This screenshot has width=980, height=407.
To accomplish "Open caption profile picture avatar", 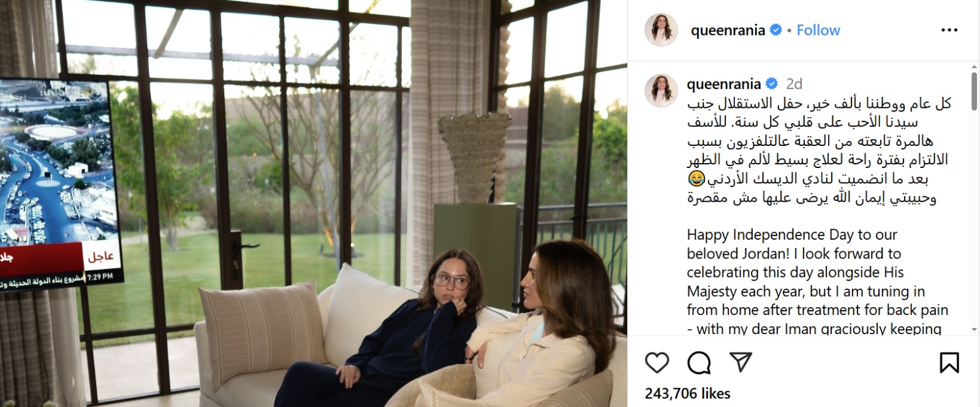I will coord(661,91).
